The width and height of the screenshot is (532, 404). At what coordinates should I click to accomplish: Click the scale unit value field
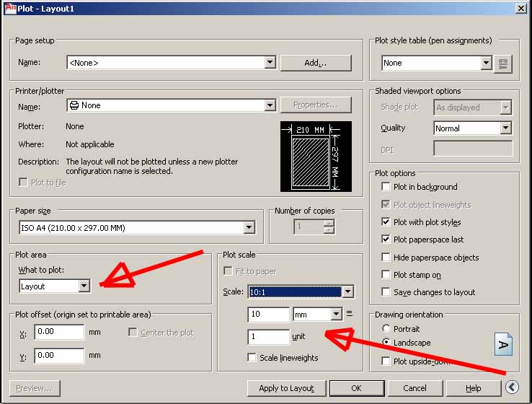268,337
